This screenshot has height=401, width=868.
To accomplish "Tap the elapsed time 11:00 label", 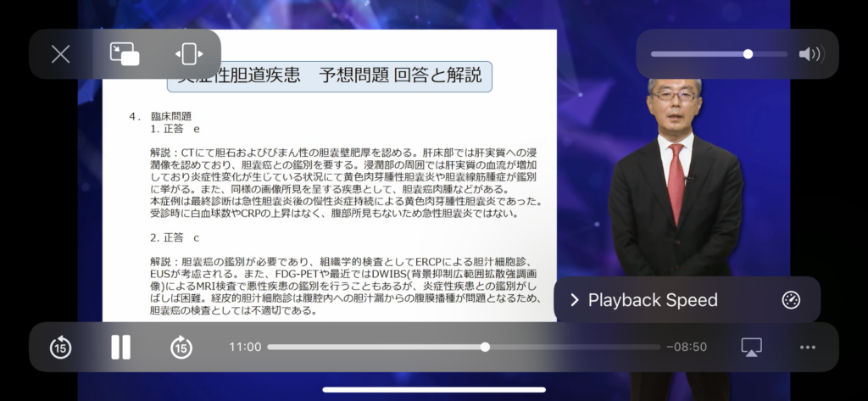I will 245,347.
